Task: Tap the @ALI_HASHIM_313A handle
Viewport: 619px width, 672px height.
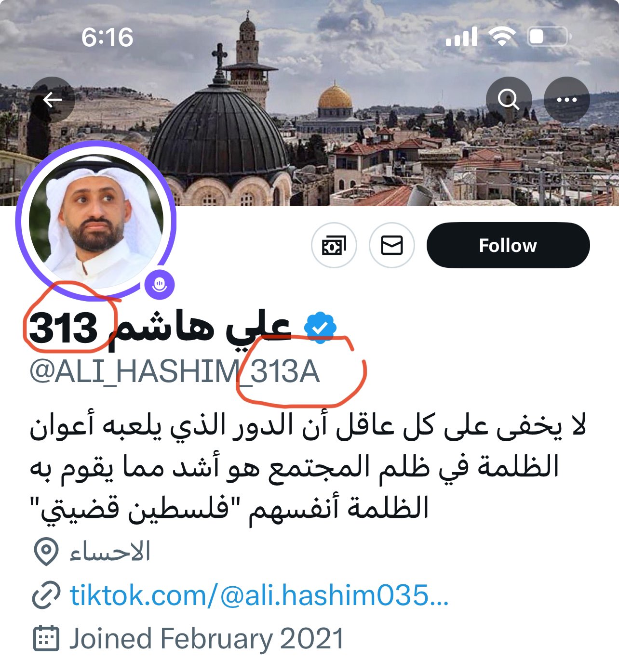Action: coord(175,372)
